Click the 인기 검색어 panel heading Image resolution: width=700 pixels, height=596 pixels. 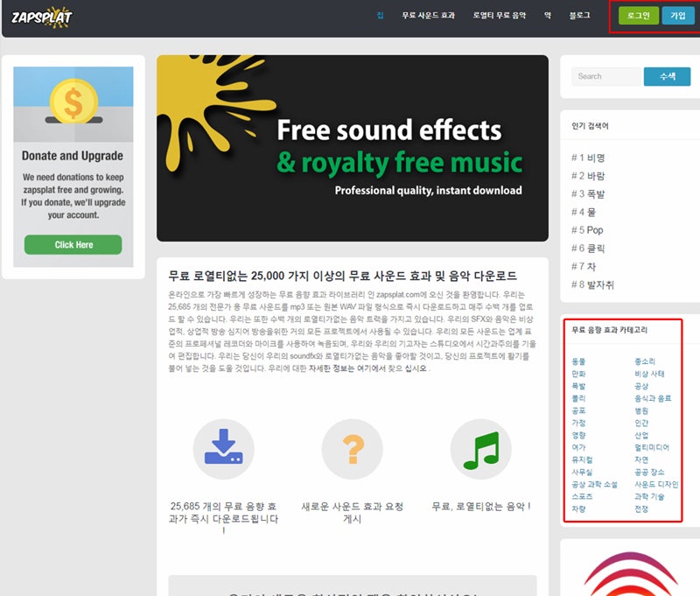coord(590,126)
